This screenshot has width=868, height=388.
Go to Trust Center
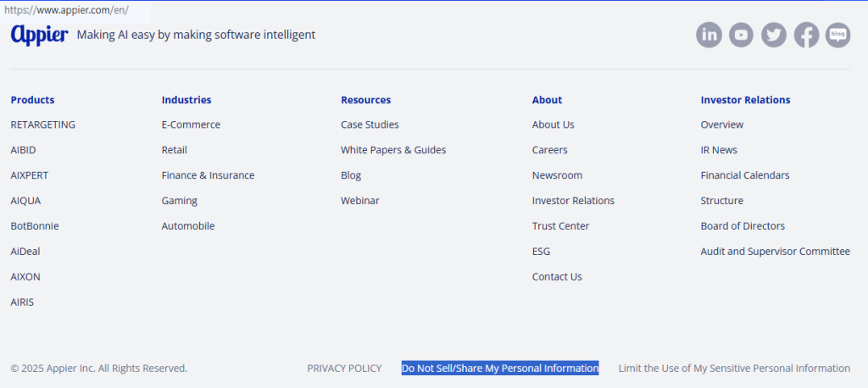tap(560, 226)
